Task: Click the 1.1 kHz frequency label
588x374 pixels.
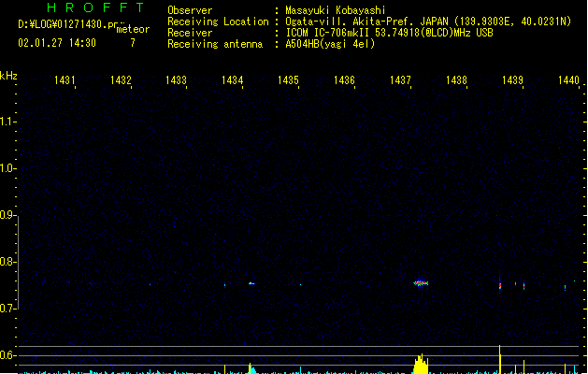Action: [x=7, y=122]
